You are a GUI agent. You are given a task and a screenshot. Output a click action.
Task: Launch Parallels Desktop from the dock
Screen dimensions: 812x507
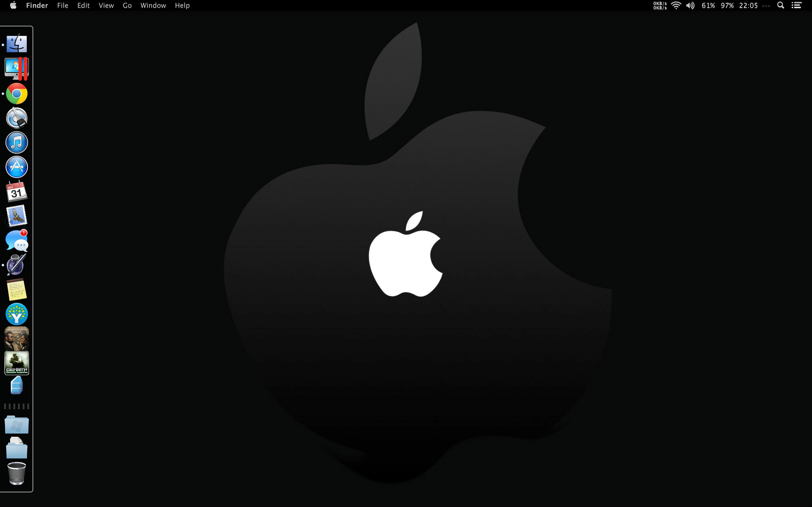[x=16, y=69]
